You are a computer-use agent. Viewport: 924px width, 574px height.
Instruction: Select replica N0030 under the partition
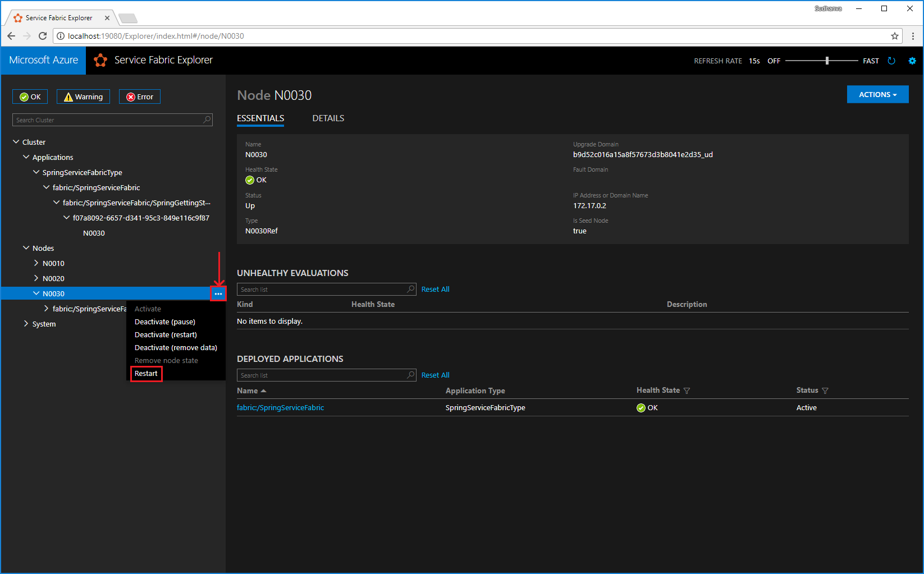94,233
